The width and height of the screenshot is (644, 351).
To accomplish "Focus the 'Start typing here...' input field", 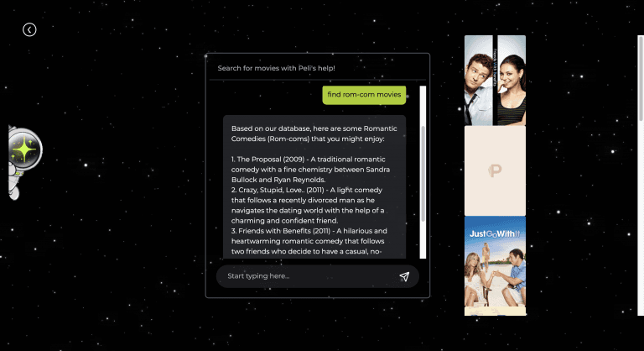I will tap(318, 276).
